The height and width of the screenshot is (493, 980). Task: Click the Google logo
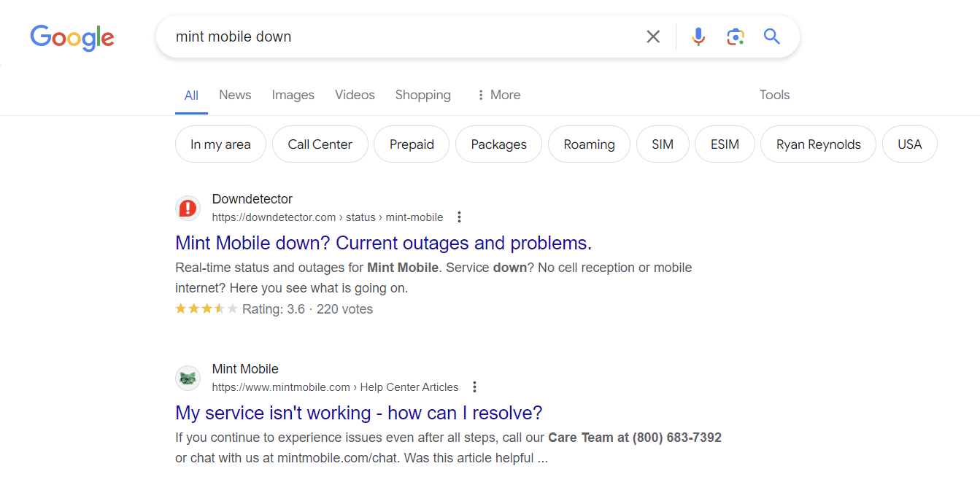[x=72, y=38]
